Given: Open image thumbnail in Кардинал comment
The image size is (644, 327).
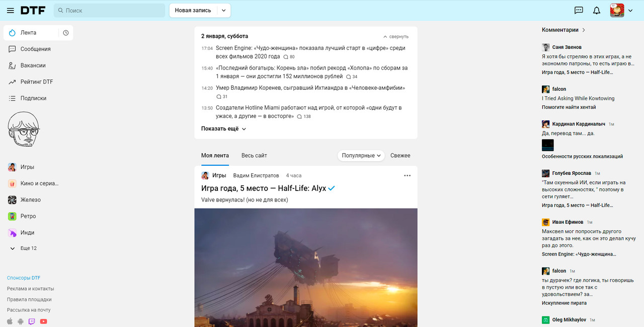Looking at the screenshot, I should [548, 145].
